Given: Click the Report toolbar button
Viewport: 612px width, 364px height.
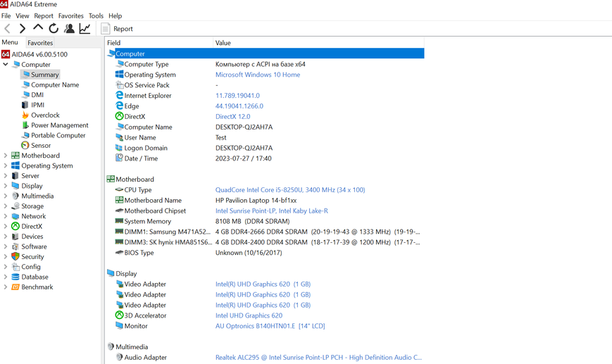Looking at the screenshot, I should pos(117,28).
